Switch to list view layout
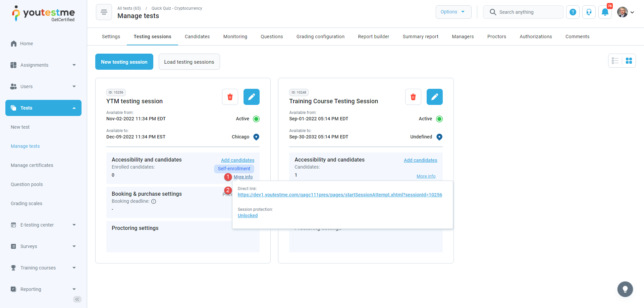The height and width of the screenshot is (308, 644). (x=615, y=61)
